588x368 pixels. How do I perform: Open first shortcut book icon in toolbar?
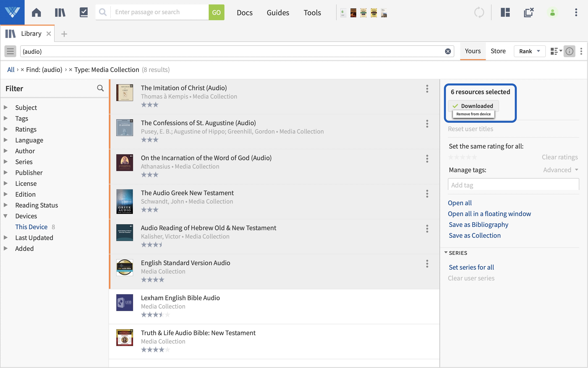[343, 13]
